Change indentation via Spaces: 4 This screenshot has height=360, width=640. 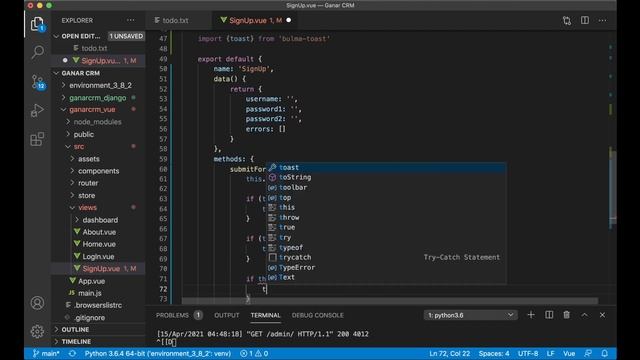point(493,353)
